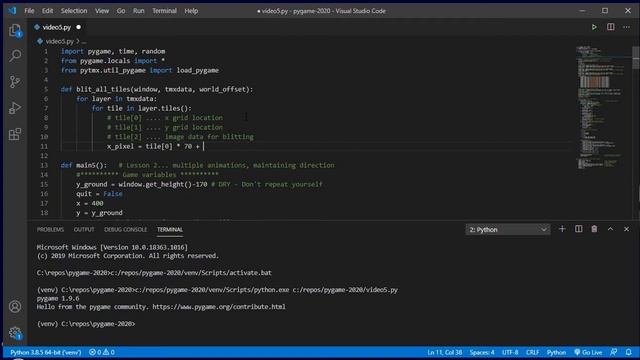
Task: Click 'quit = False' code line
Action: pos(99,194)
